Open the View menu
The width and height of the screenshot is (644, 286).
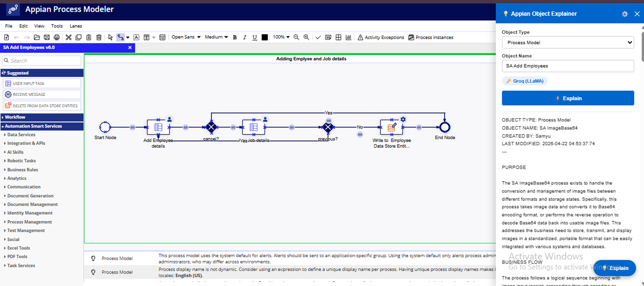[39, 26]
